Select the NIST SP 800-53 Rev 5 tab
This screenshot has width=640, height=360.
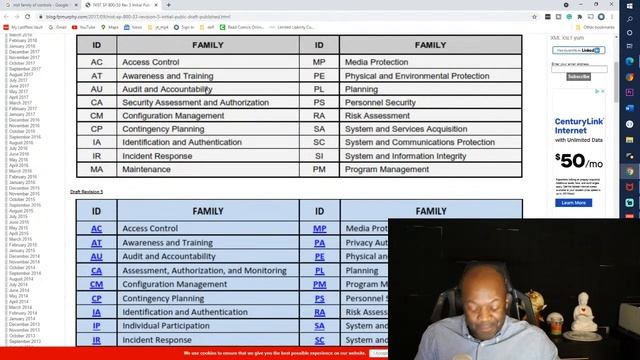(121, 5)
